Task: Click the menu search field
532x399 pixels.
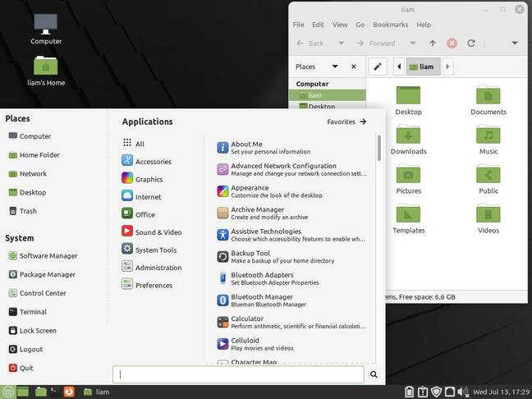Action: click(239, 374)
